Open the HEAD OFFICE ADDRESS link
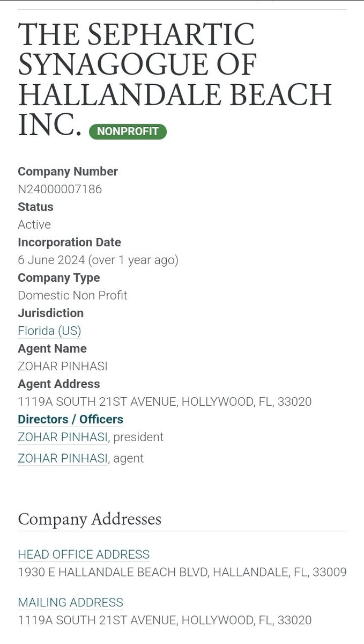Image resolution: width=364 pixels, height=644 pixels. [x=84, y=554]
